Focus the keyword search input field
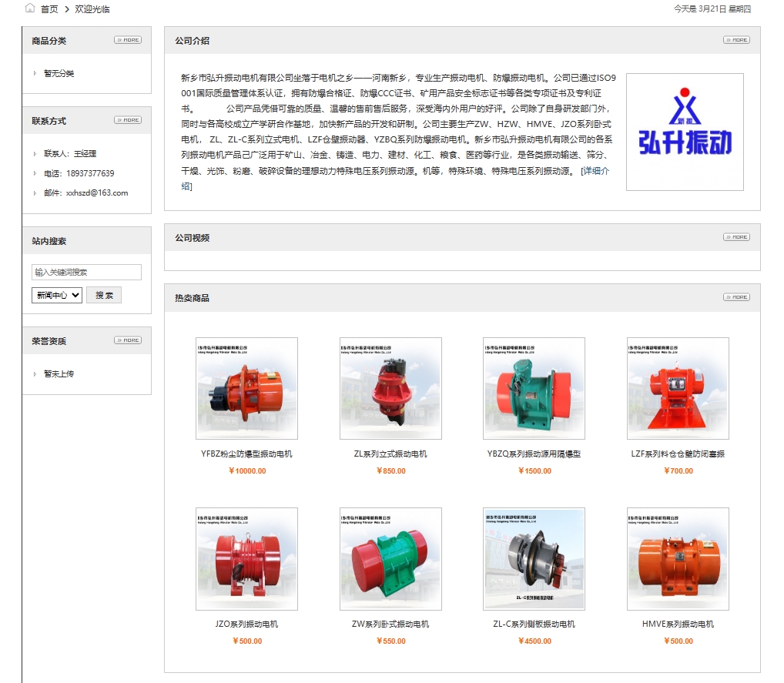 pos(86,272)
